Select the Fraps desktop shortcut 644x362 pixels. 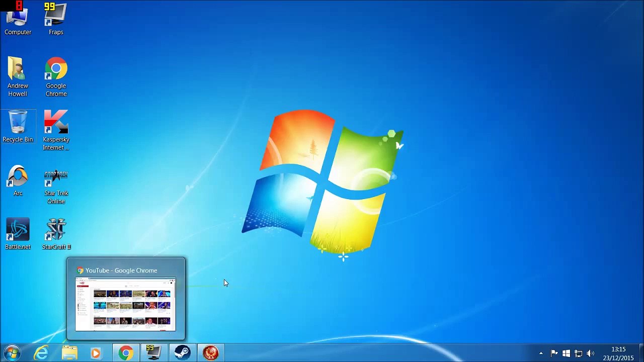56,19
